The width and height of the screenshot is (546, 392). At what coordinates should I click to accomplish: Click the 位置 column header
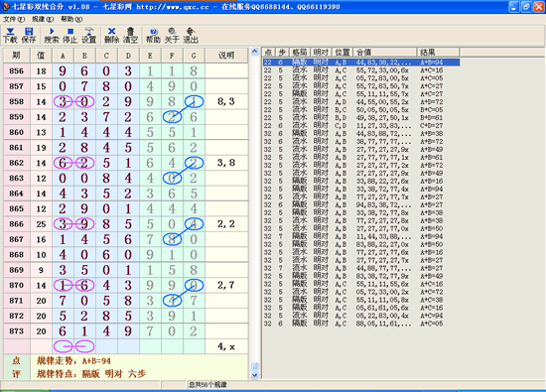click(342, 53)
